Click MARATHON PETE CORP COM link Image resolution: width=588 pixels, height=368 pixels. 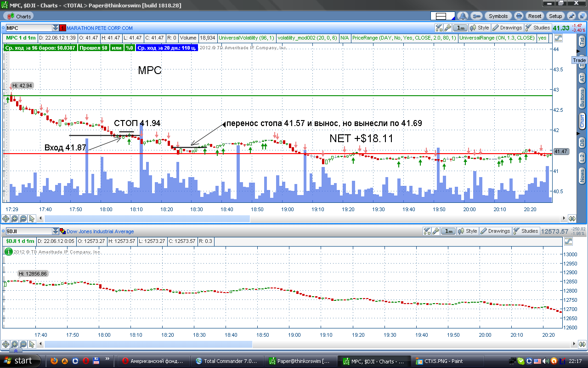point(100,28)
